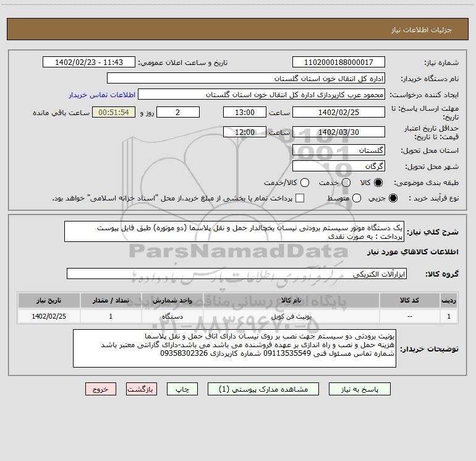Click the شرح کلی نیاز description box

pos(234,231)
